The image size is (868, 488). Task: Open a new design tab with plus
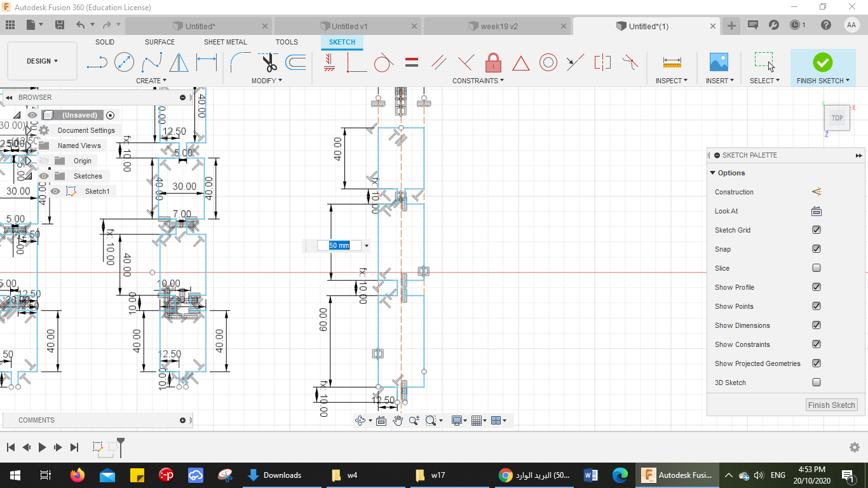[x=731, y=26]
